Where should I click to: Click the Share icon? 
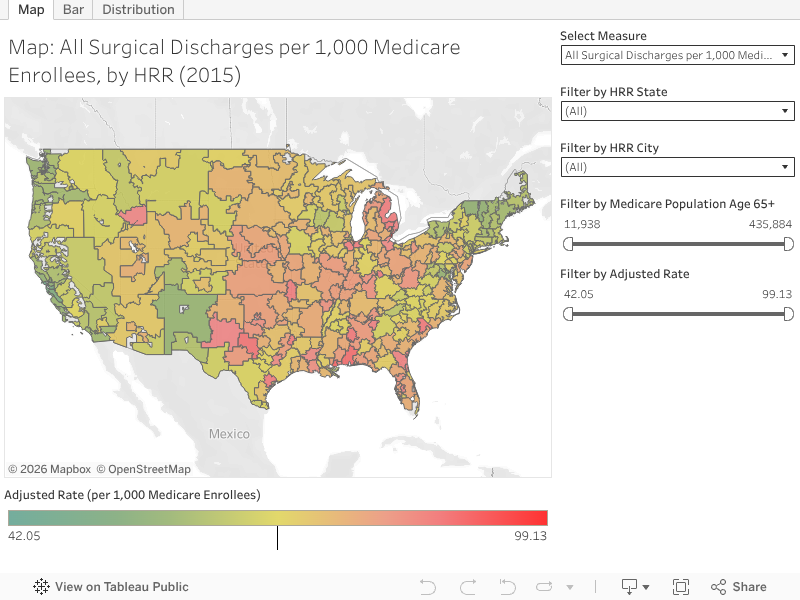(718, 587)
